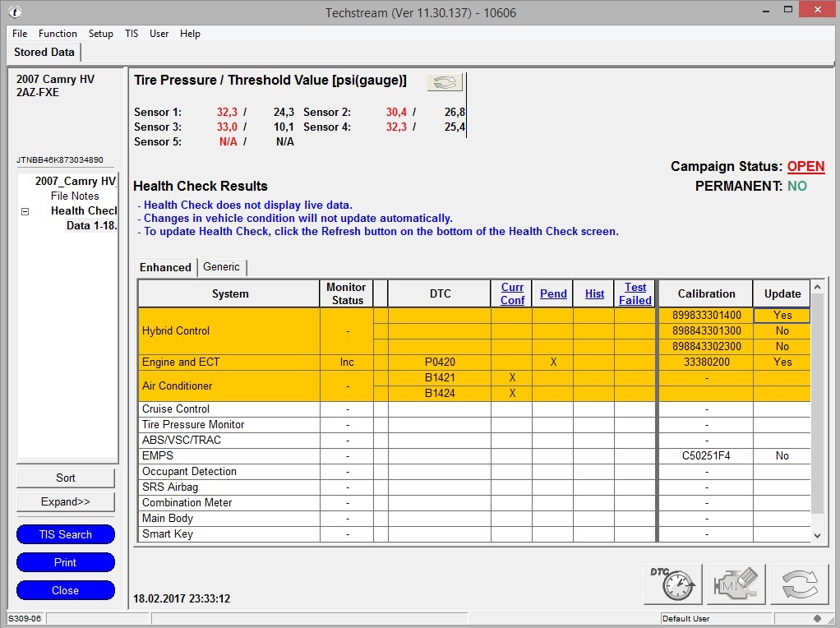Viewport: 840px width, 628px height.
Task: Collapse the Health Check tree node
Action: (x=25, y=211)
